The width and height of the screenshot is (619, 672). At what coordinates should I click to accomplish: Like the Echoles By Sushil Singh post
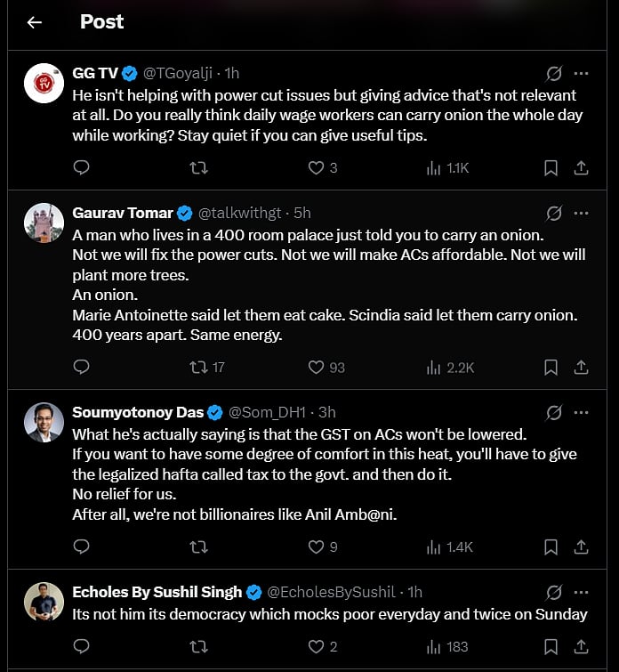(316, 646)
